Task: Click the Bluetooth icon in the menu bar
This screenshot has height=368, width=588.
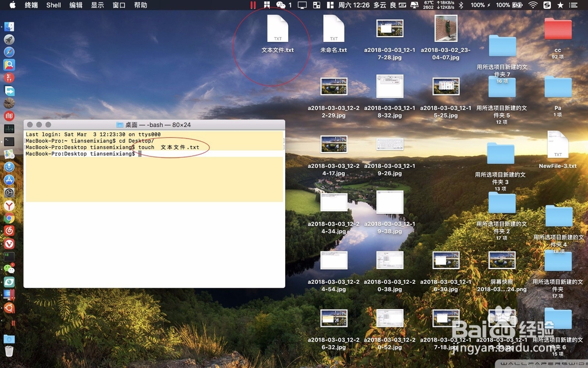Action: click(x=462, y=5)
